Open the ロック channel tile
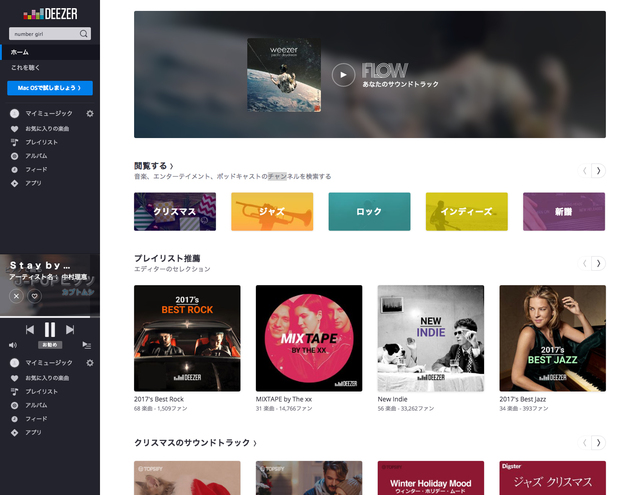 pyautogui.click(x=369, y=211)
